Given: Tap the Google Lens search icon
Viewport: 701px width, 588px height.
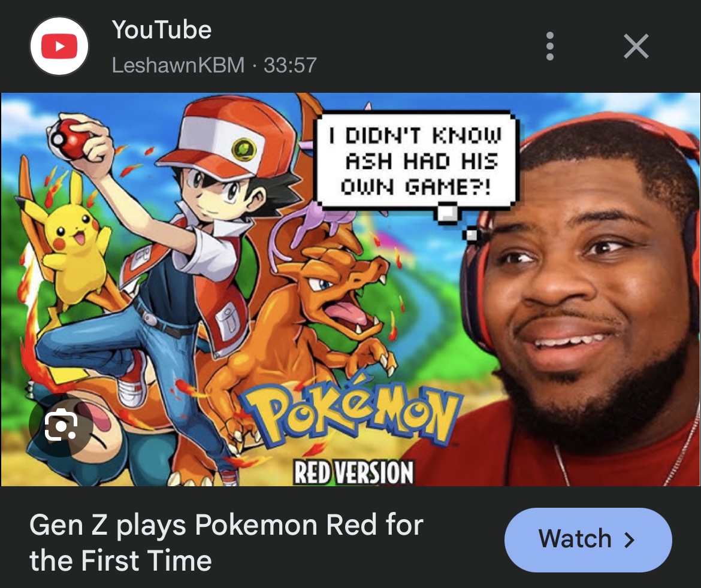Looking at the screenshot, I should 61,425.
